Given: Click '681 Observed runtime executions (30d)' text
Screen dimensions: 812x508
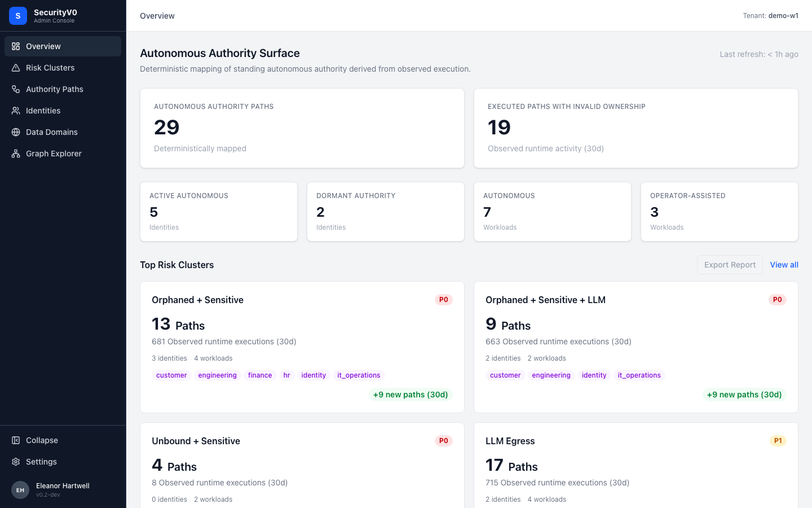Looking at the screenshot, I should pos(224,341).
